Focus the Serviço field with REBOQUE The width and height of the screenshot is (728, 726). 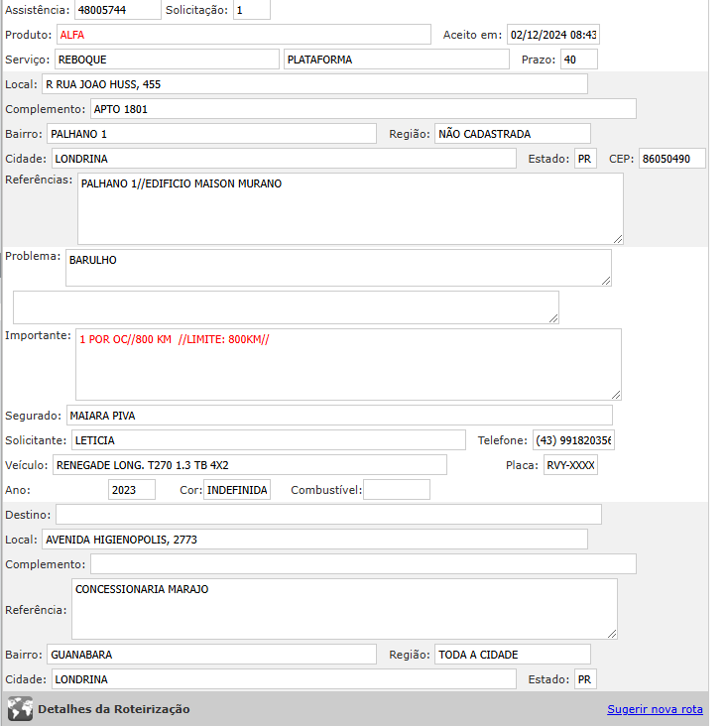coord(167,60)
